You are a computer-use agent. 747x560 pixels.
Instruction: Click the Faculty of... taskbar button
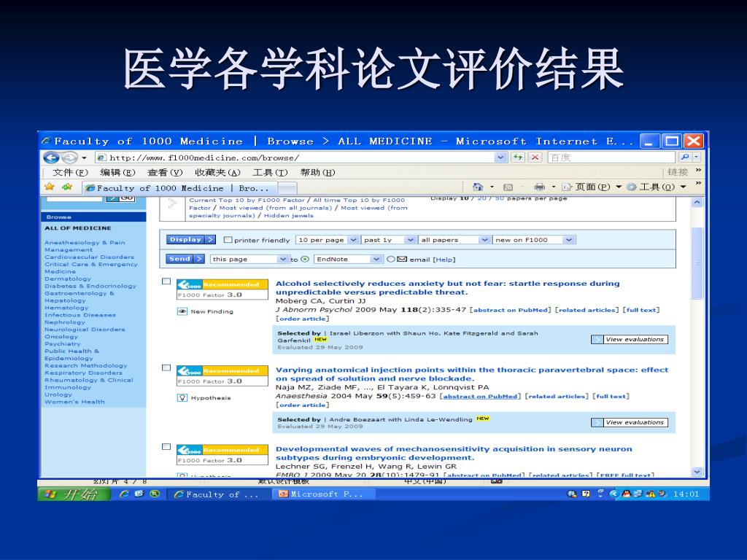point(217,494)
